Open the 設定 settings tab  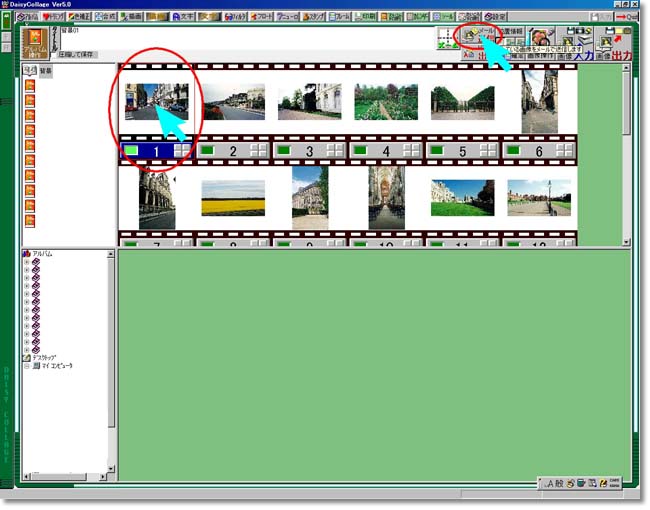tap(495, 17)
